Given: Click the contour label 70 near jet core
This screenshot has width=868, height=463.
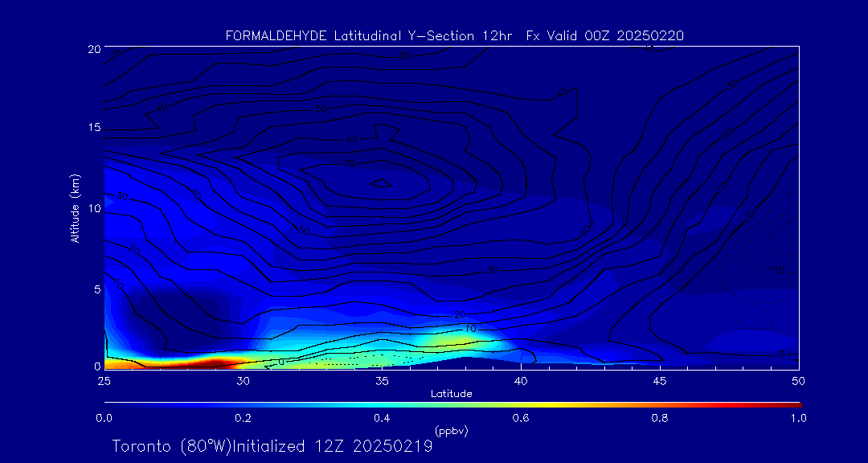Looking at the screenshot, I should tap(350, 163).
